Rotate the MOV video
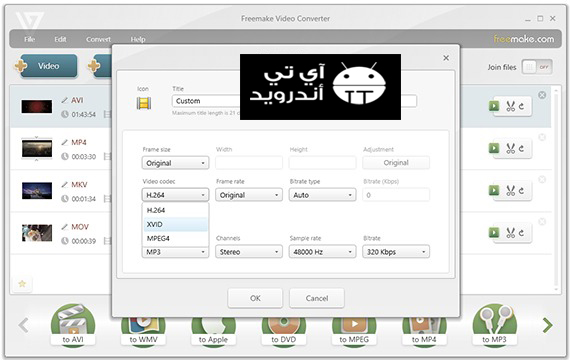The height and width of the screenshot is (360, 570). [522, 232]
